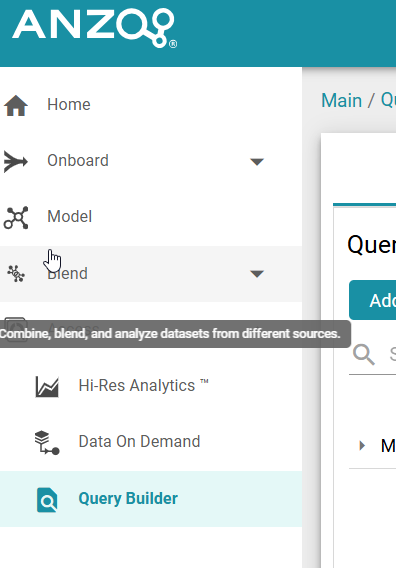Click the ANZO logo in header
Screen dimensions: 396x568
(x=94, y=28)
